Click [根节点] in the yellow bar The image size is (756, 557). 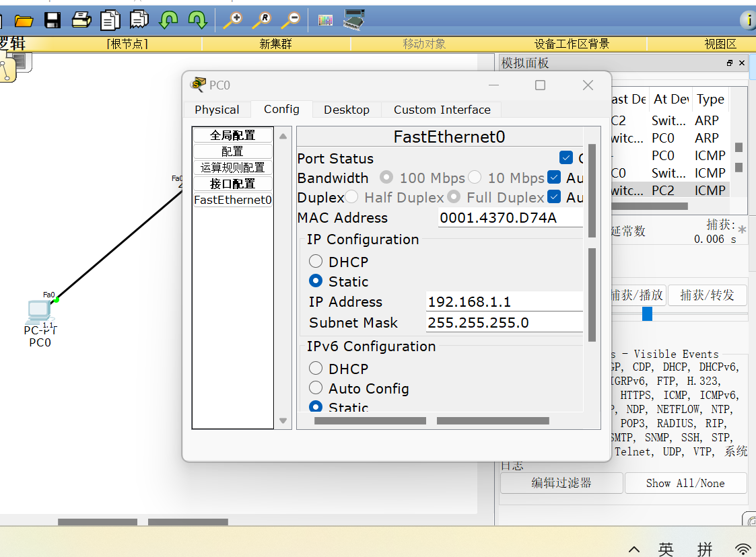point(127,44)
